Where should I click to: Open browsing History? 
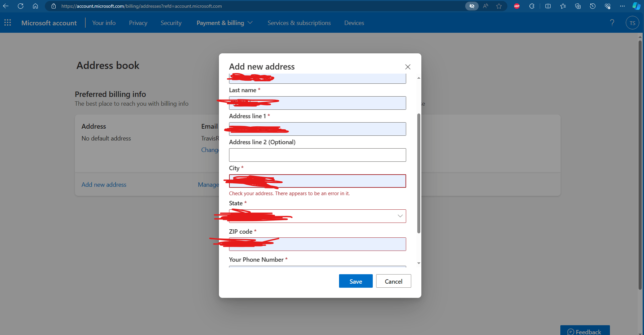tap(593, 6)
